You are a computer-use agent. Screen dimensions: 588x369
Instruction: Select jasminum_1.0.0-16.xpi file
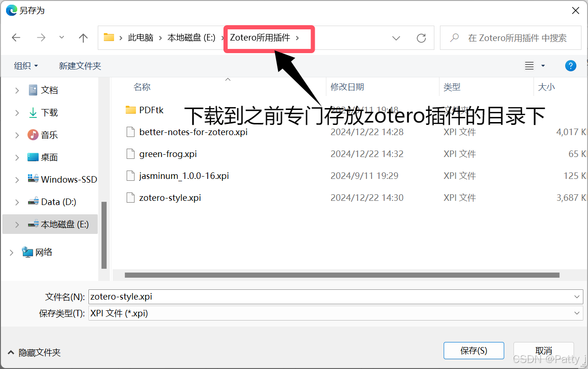click(x=184, y=176)
